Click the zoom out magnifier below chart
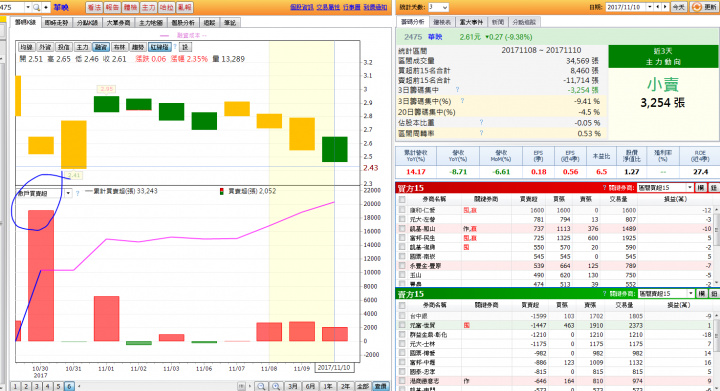The height and width of the screenshot is (391, 720). 261,386
